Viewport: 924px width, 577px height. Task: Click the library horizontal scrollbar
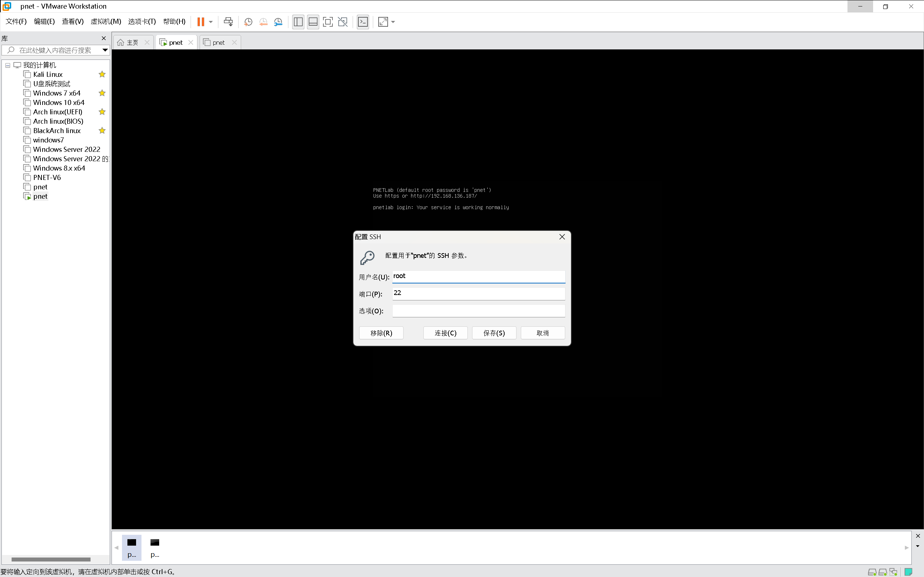coord(51,559)
